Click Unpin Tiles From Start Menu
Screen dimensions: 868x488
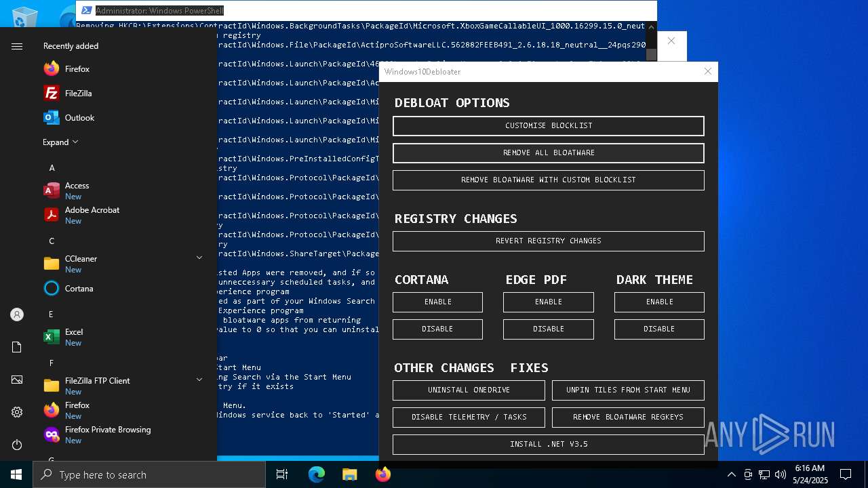pos(628,390)
